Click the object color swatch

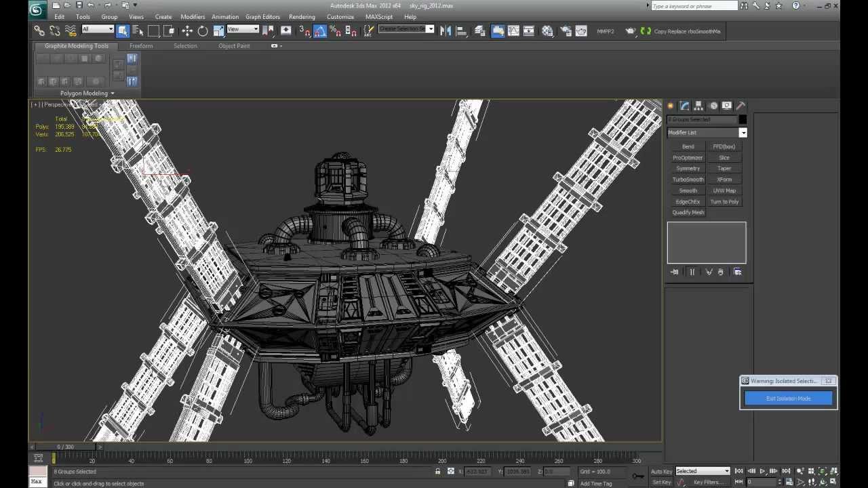pos(743,119)
